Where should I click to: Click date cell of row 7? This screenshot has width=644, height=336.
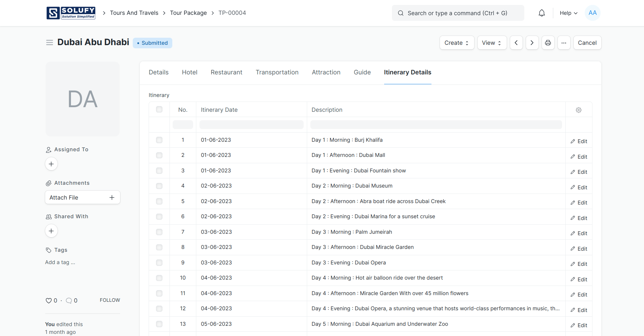coord(251,232)
